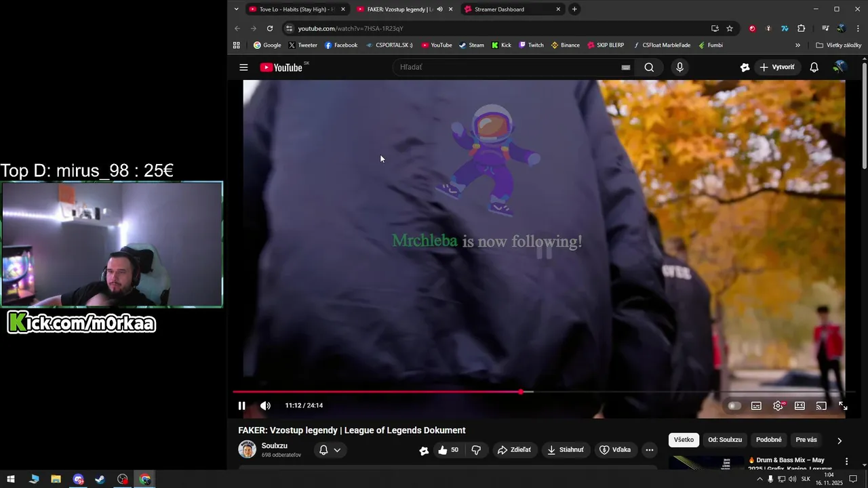Open the CSFloat MarbleFade bookmark
The image size is (868, 488).
click(662, 45)
